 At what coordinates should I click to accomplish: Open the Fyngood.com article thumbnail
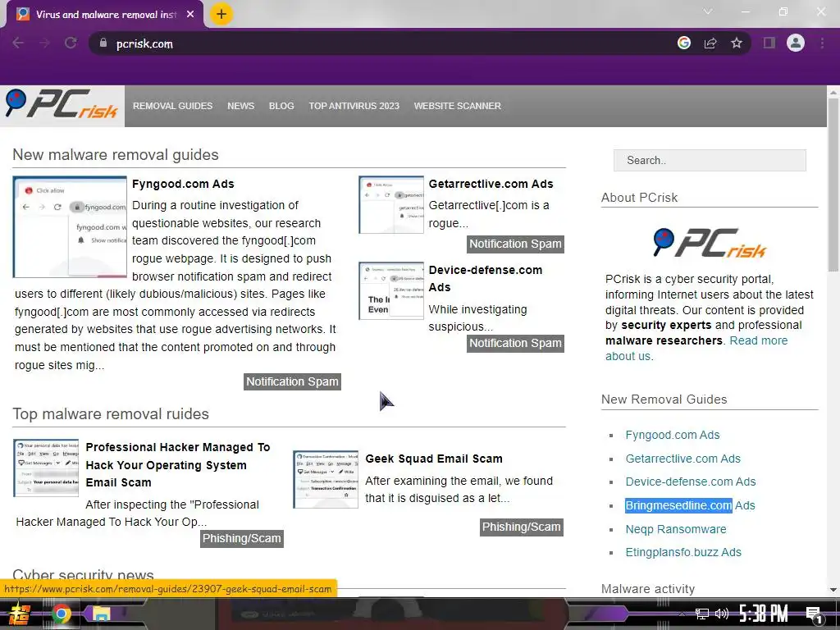70,226
